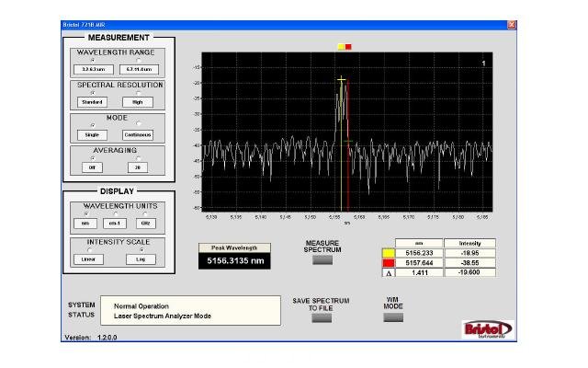Set spectral resolution to Standard
The image size is (588, 368).
(92, 101)
